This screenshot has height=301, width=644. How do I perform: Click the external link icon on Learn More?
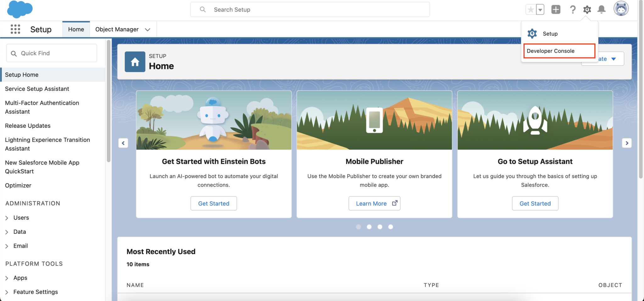395,203
